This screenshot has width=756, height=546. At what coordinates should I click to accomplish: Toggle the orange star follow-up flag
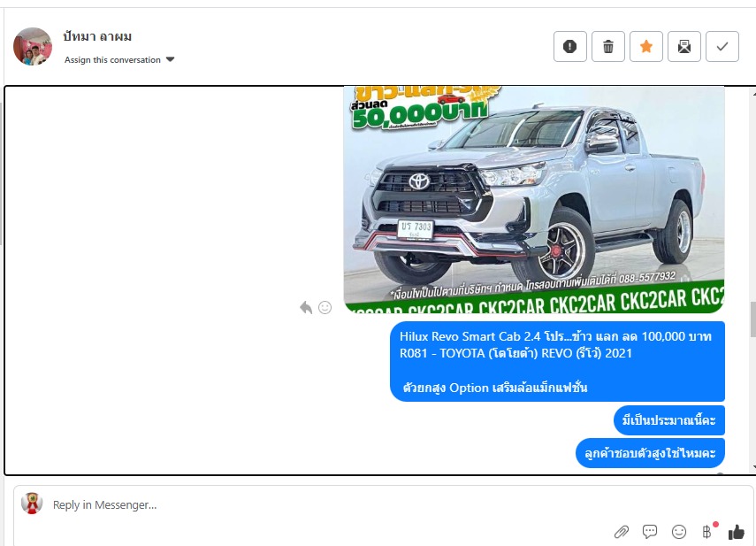pyautogui.click(x=646, y=46)
